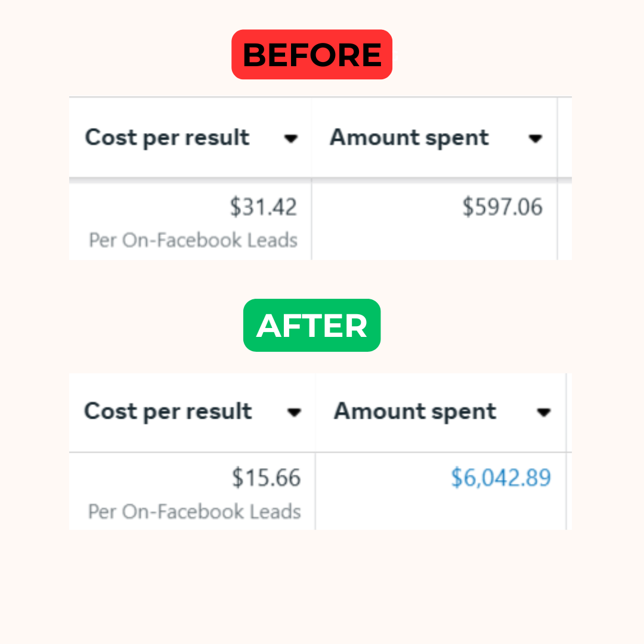Viewport: 644px width, 644px height.
Task: Click the BEFORE red badge label
Action: [311, 54]
